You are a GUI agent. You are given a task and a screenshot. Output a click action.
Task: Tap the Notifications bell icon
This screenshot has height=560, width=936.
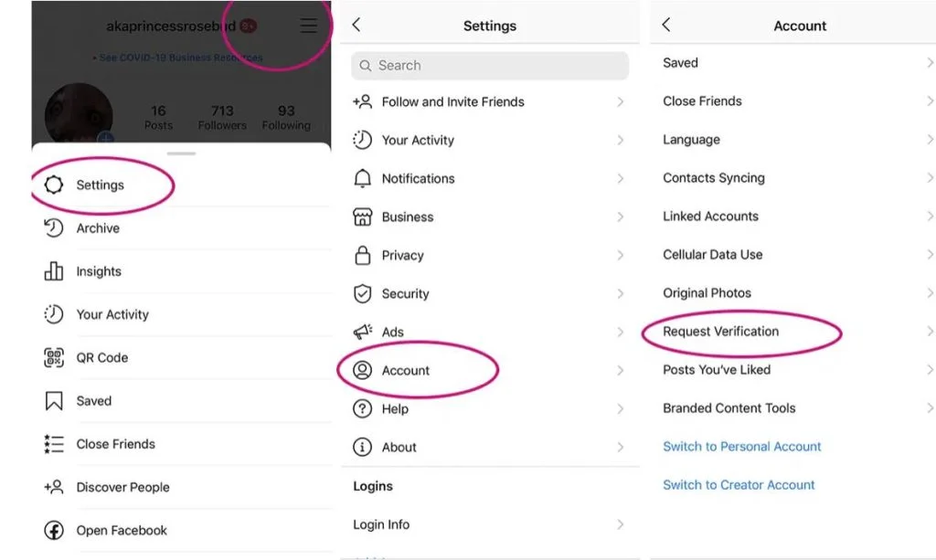tap(363, 178)
